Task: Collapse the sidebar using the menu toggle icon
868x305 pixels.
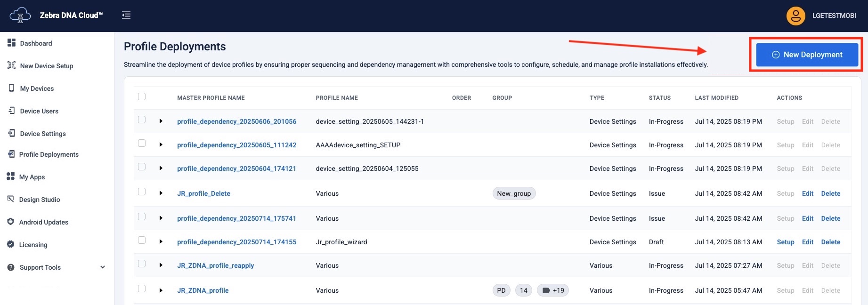Action: point(126,15)
